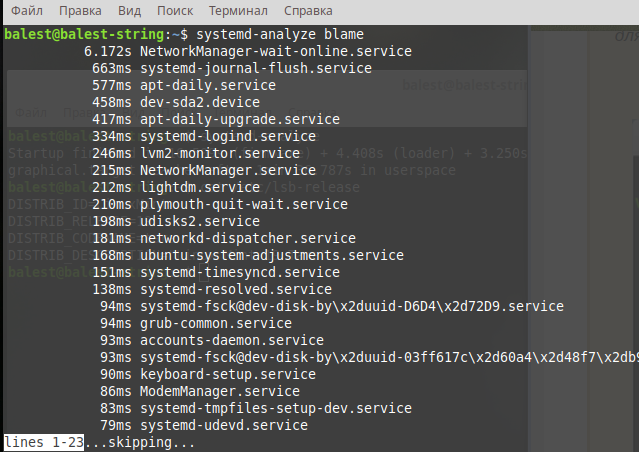Open the Терминал menu
639x452 pixels.
tap(238, 13)
